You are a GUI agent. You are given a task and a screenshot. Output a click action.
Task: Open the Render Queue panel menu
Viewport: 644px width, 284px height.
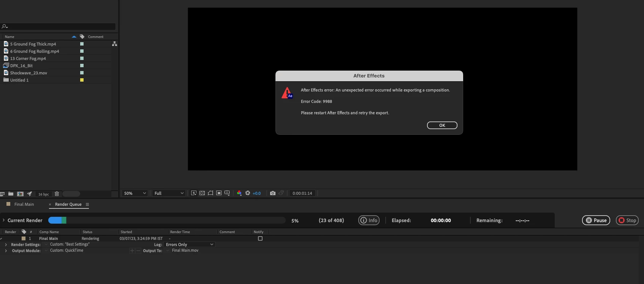87,204
